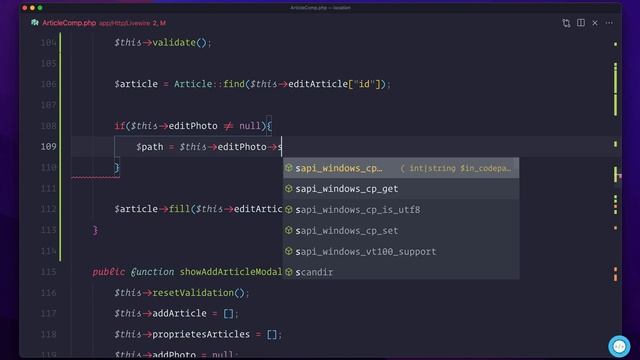Choose scandir from autocomplete list
640x360 pixels.
tap(401, 271)
